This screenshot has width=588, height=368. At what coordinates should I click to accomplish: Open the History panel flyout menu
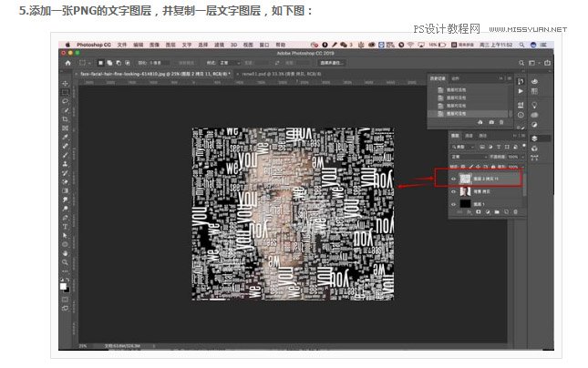(x=510, y=78)
